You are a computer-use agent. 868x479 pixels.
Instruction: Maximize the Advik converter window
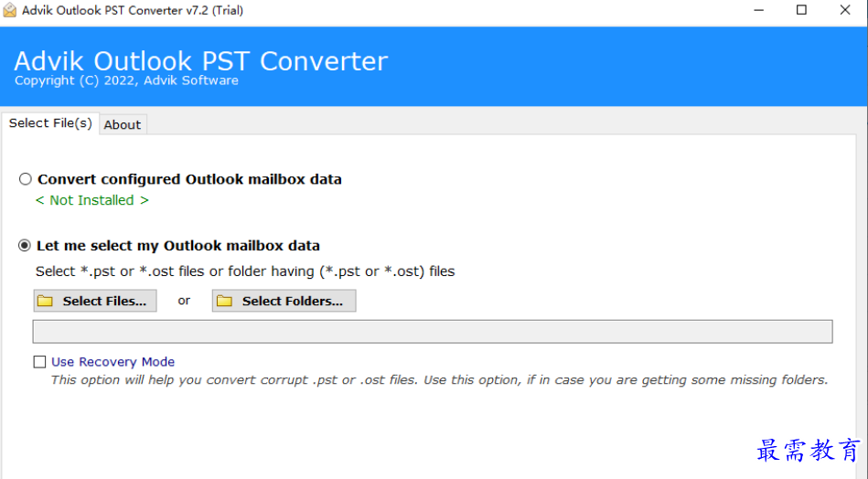tap(801, 10)
